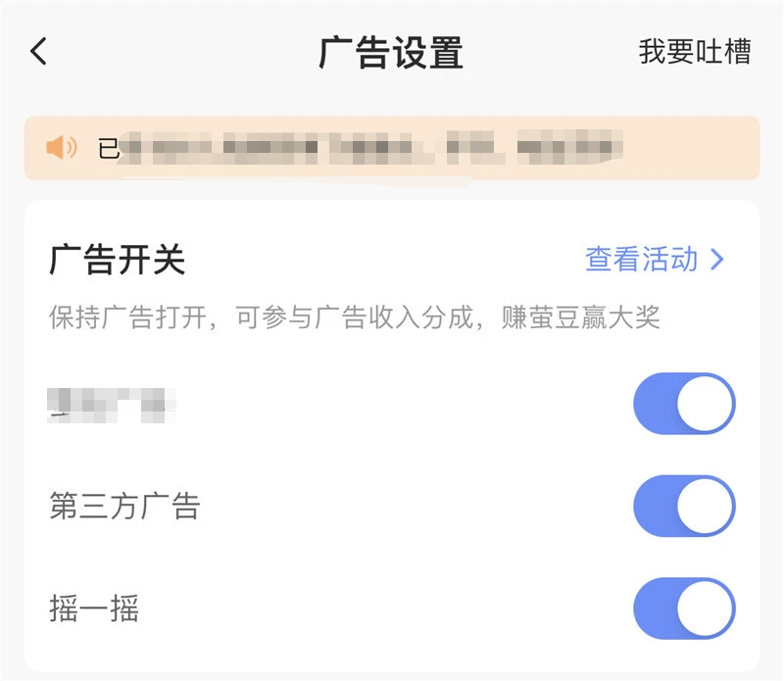The width and height of the screenshot is (784, 681).
Task: Tap the empty right end of the orange banner
Action: coord(696,149)
